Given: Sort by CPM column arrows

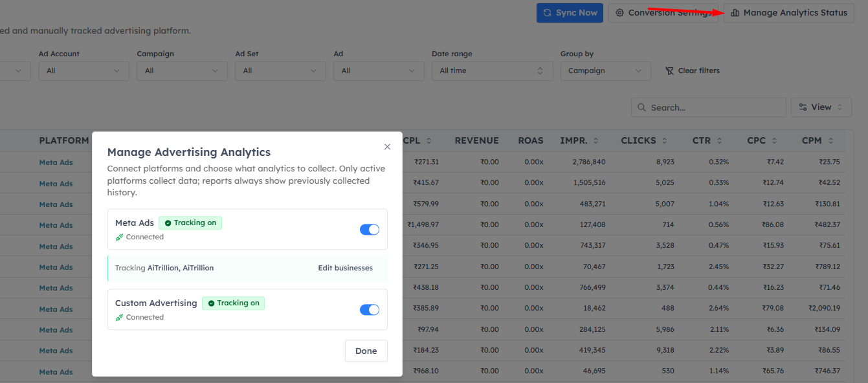Looking at the screenshot, I should click(830, 140).
